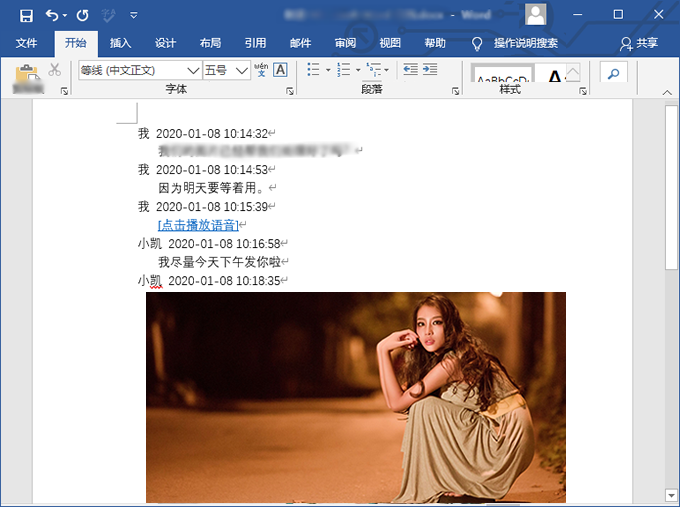This screenshot has width=680, height=507.
Task: Select the woman photo in the document
Action: pyautogui.click(x=355, y=397)
